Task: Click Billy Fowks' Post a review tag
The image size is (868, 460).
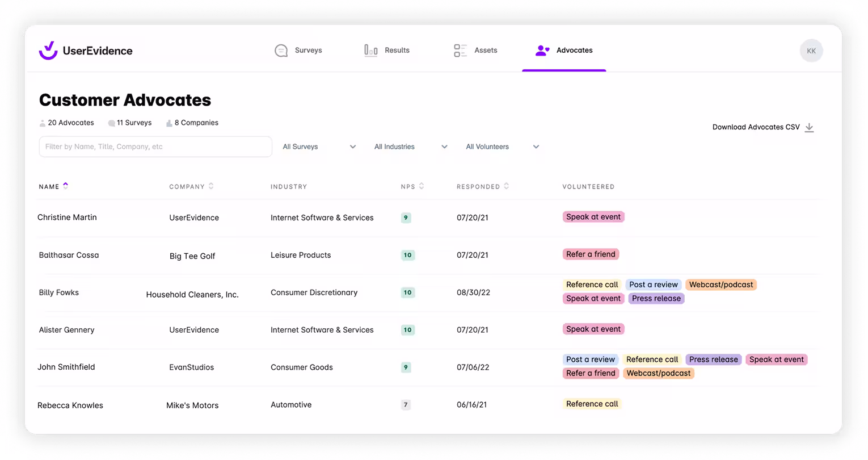Action: pyautogui.click(x=654, y=285)
